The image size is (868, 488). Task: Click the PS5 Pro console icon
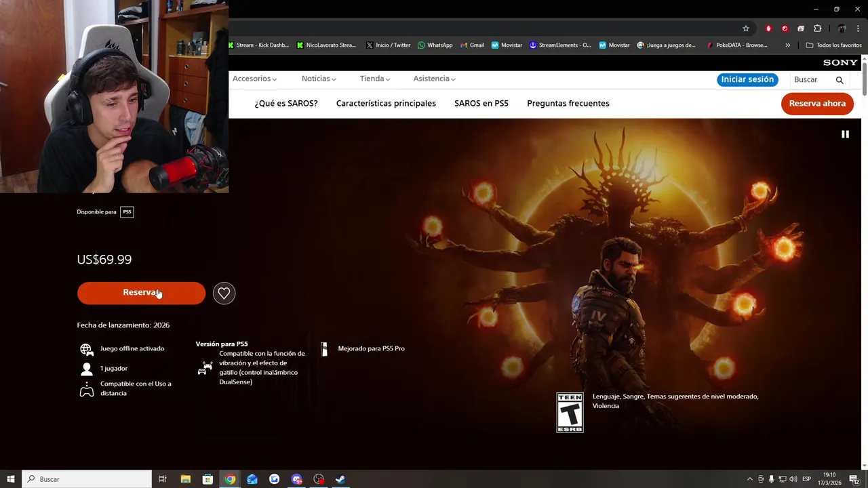[x=324, y=349]
